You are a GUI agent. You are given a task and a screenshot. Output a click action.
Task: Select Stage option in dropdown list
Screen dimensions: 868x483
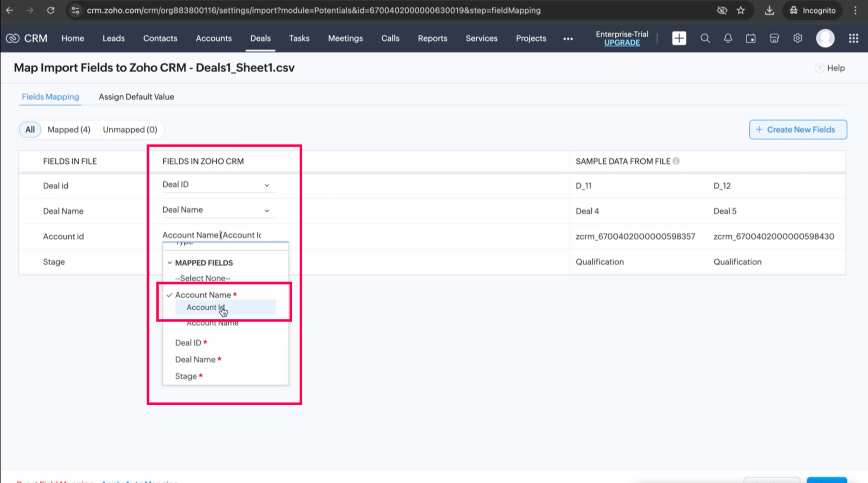[189, 376]
